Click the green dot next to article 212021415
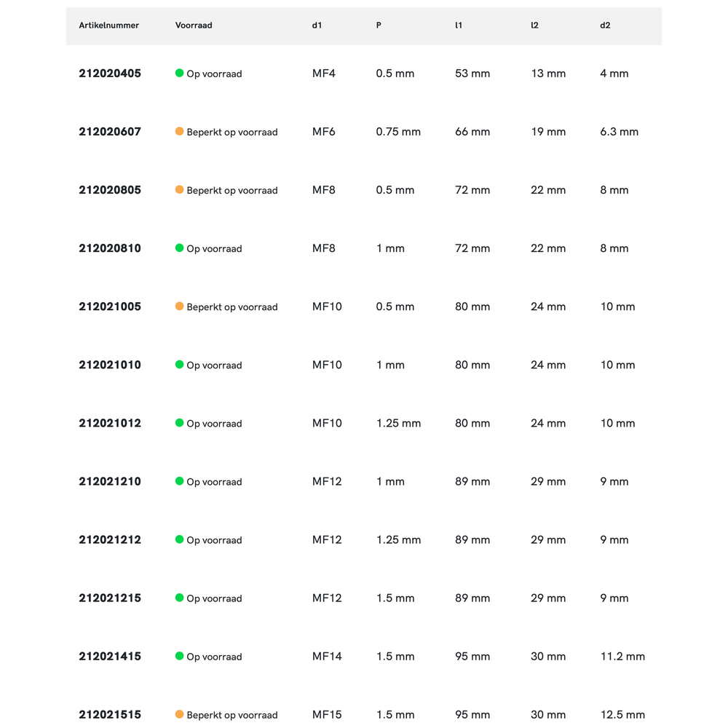This screenshot has width=728, height=728. click(x=179, y=655)
